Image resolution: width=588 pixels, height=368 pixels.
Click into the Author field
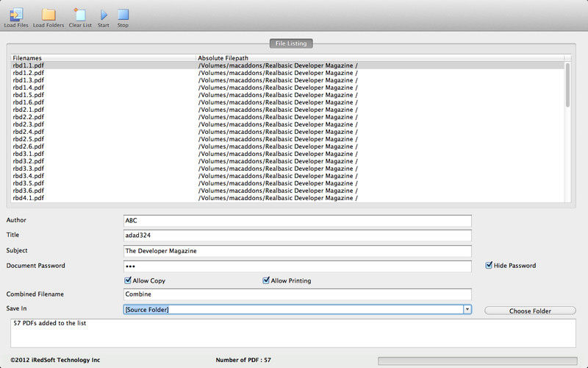(298, 220)
